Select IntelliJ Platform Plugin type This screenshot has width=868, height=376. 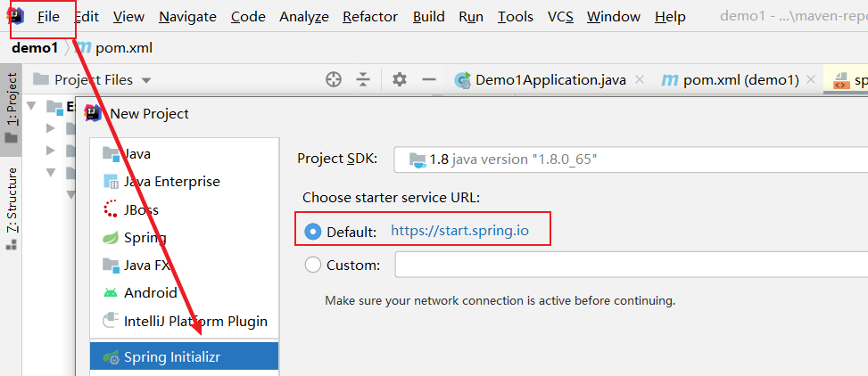(x=194, y=321)
